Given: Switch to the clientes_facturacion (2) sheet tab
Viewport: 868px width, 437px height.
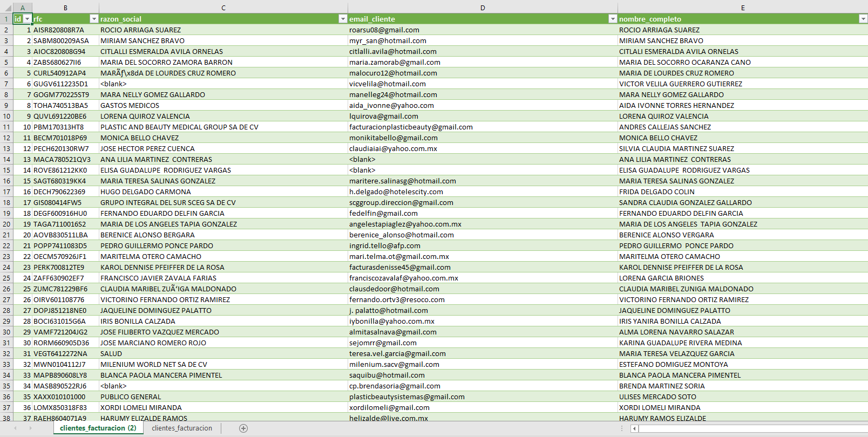Looking at the screenshot, I should point(98,428).
